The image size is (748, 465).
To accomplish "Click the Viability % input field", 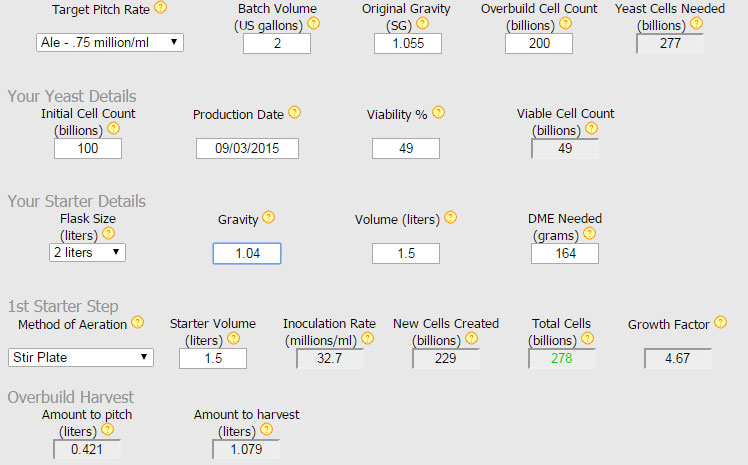I will [x=405, y=148].
